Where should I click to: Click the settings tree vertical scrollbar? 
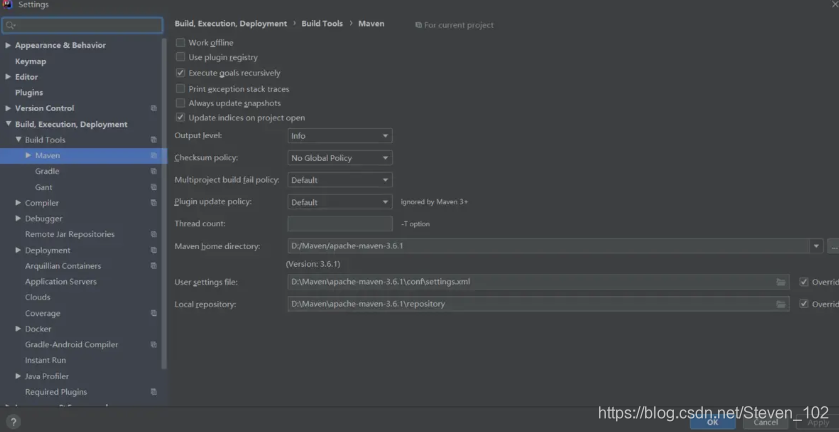[x=164, y=203]
